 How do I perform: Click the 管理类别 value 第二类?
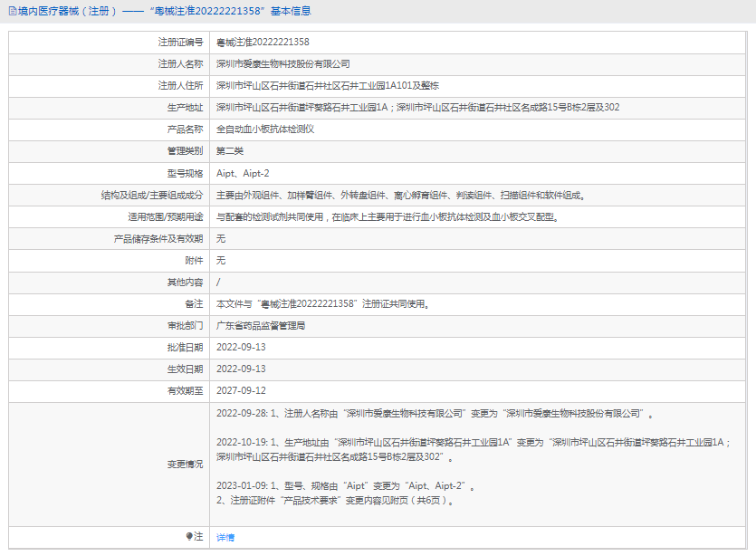pyautogui.click(x=230, y=151)
